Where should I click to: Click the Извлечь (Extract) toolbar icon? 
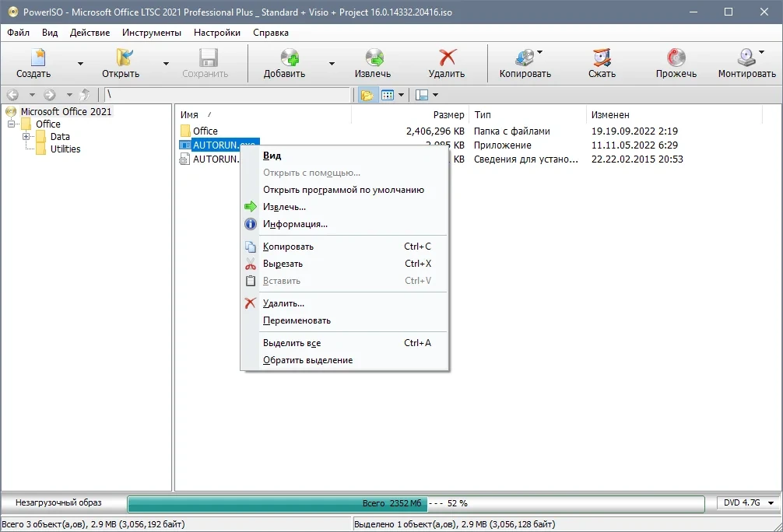(x=374, y=58)
